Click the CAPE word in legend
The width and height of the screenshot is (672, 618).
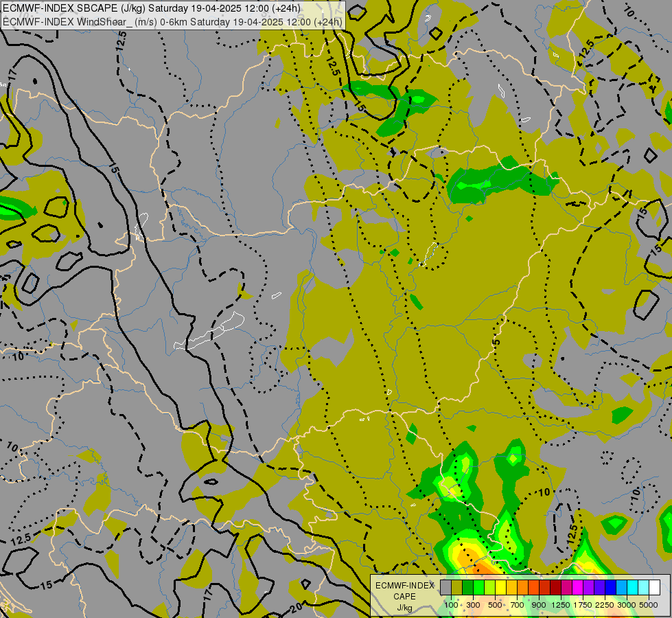tap(404, 597)
